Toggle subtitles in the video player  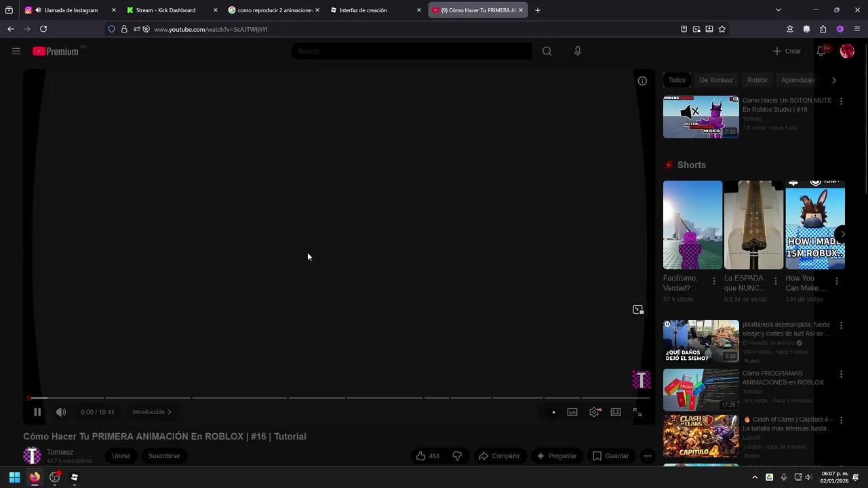pos(572,412)
